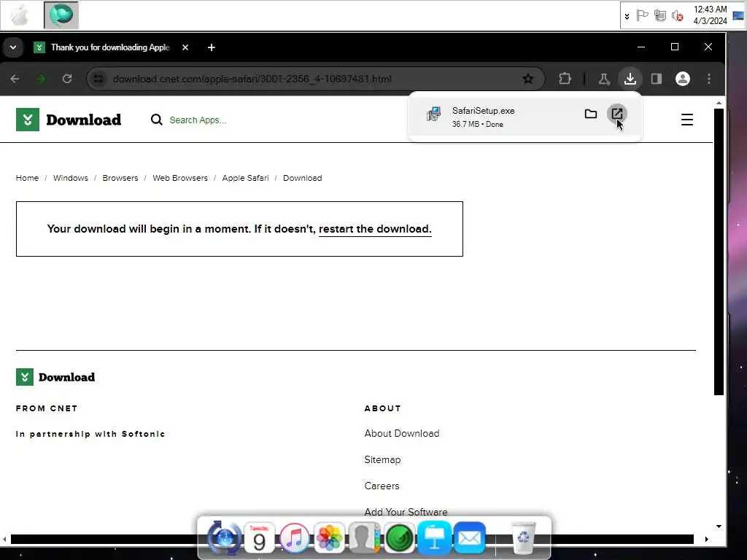Click the CNET Download header logo

[69, 120]
